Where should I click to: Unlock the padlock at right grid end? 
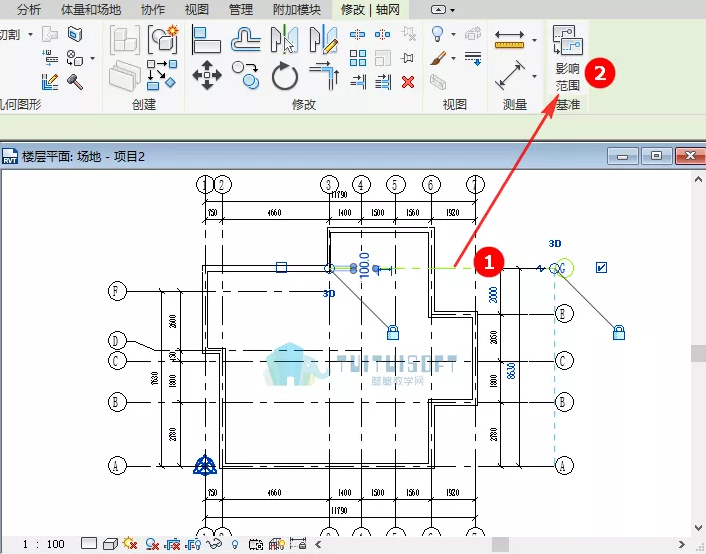coord(619,332)
